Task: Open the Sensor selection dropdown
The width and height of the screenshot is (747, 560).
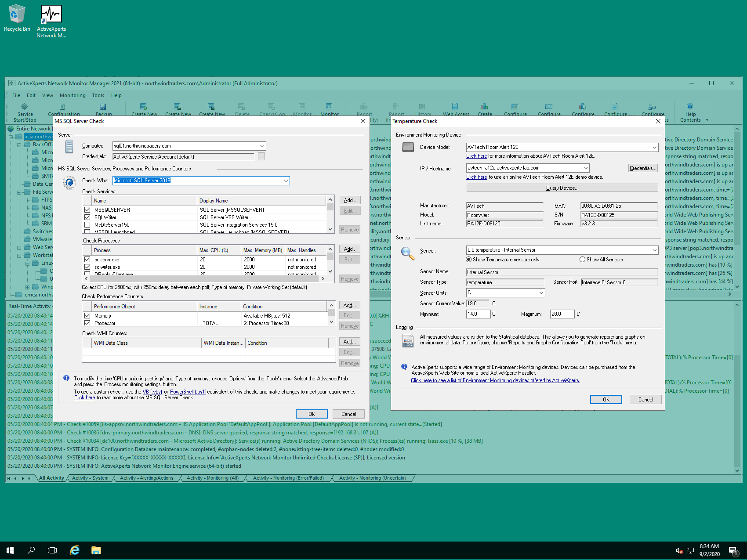Action: [654, 250]
